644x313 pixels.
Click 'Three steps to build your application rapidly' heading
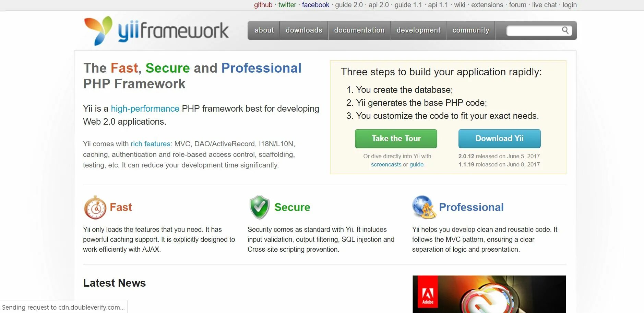point(441,72)
